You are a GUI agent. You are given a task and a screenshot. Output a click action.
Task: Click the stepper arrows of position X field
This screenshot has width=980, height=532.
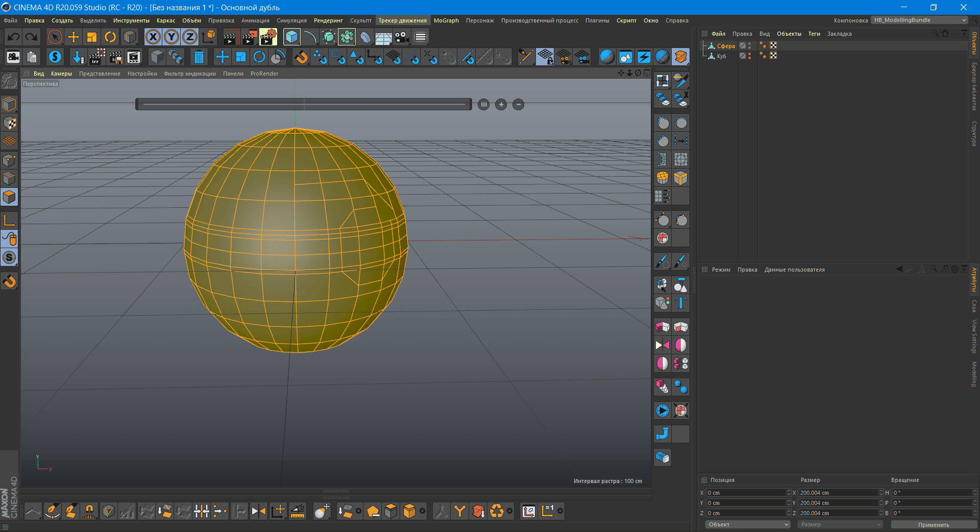click(x=789, y=493)
